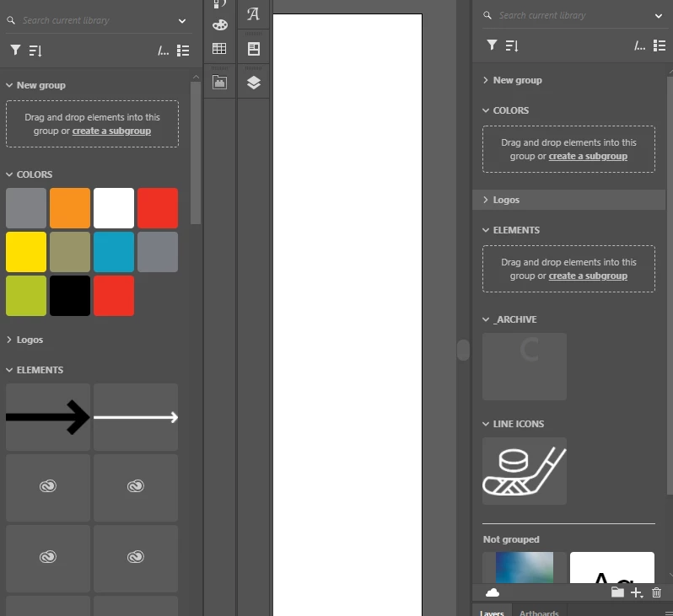
Task: Open the Swatches palette panel icon
Action: point(220,25)
